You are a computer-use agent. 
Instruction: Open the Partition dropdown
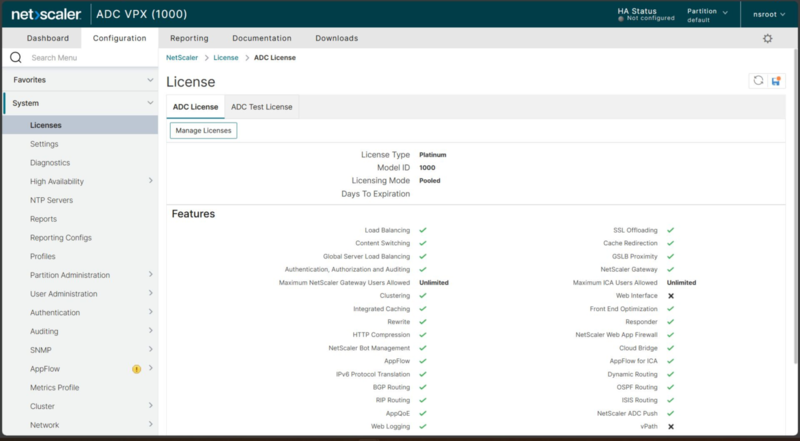pyautogui.click(x=707, y=15)
